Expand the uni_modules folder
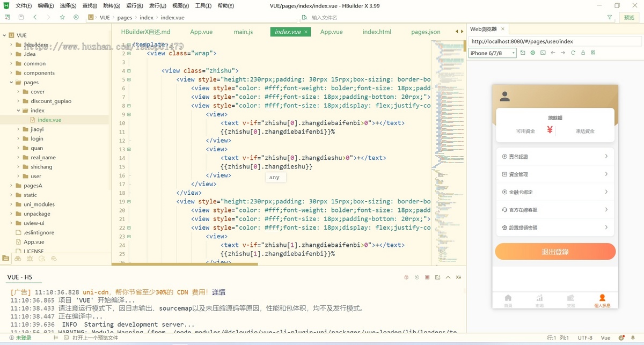The image size is (644, 345). (11, 204)
